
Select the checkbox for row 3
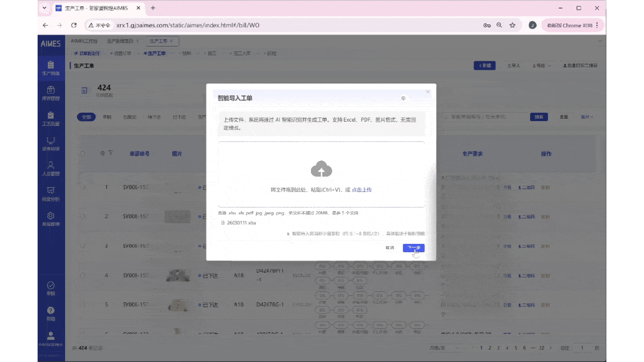[82, 246]
